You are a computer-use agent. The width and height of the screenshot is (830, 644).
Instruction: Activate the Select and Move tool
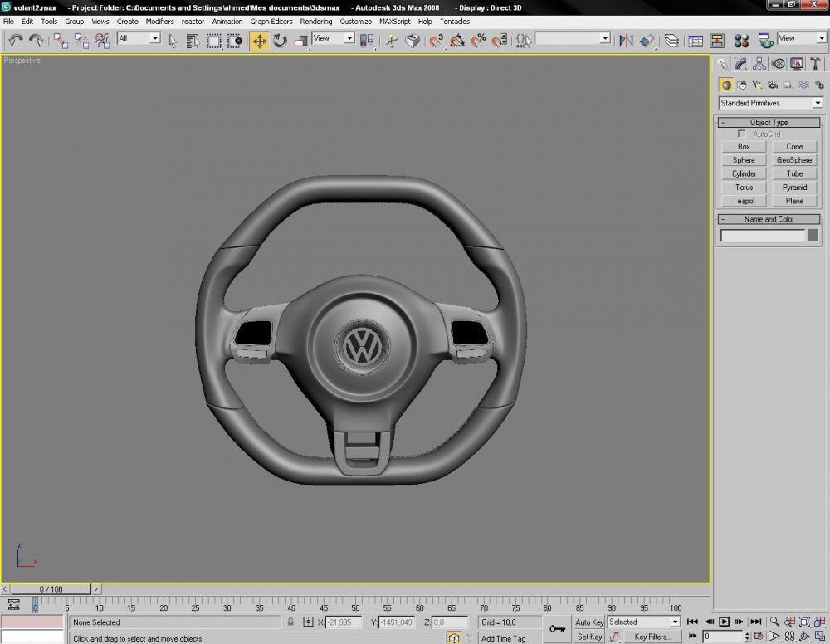[259, 41]
